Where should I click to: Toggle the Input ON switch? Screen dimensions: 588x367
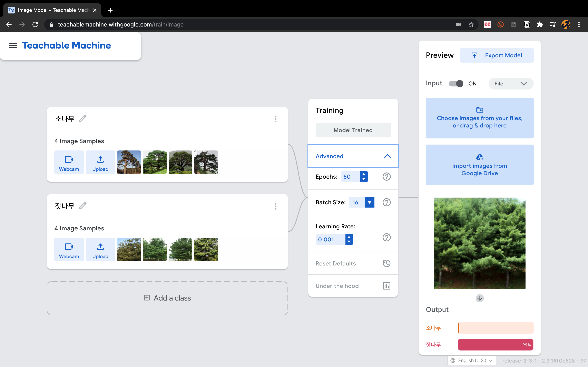point(456,84)
